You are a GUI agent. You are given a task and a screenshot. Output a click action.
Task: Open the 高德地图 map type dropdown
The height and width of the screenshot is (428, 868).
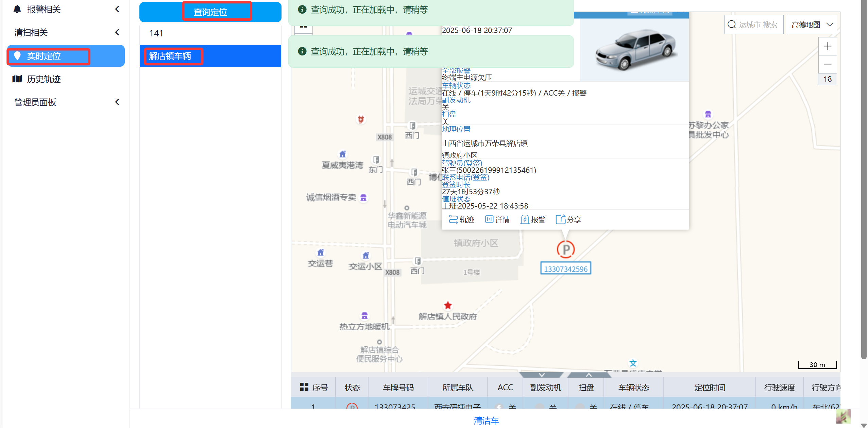(x=812, y=24)
